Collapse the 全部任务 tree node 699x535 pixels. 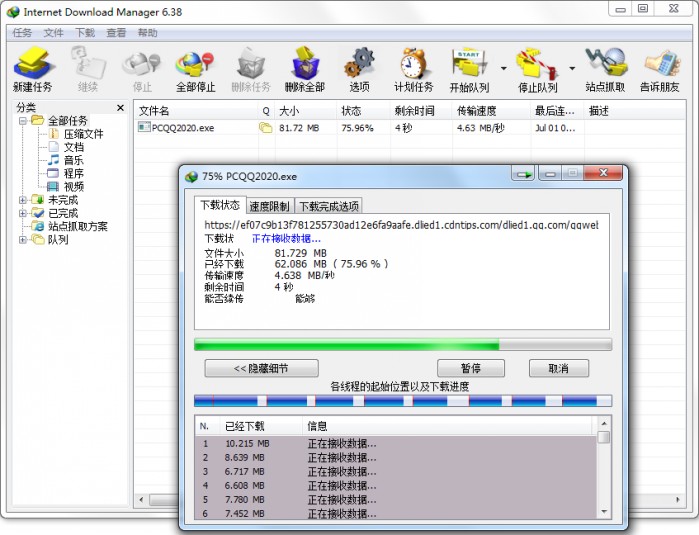coord(23,121)
